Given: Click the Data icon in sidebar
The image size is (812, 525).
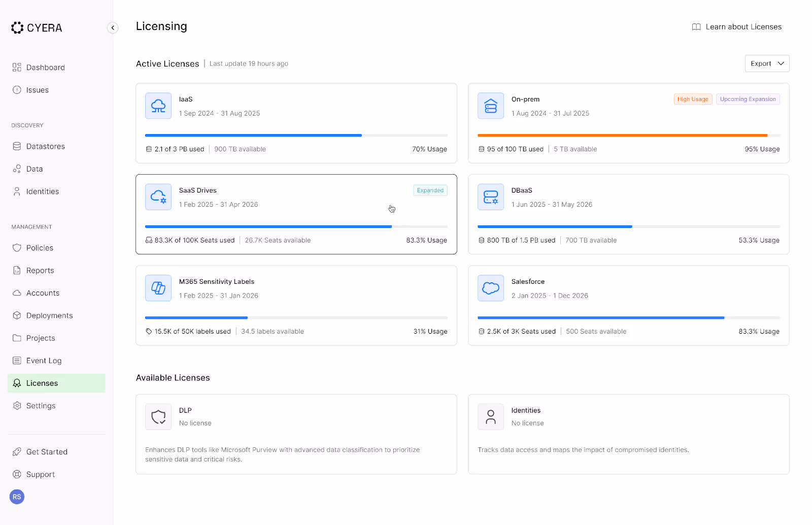Looking at the screenshot, I should 17,169.
